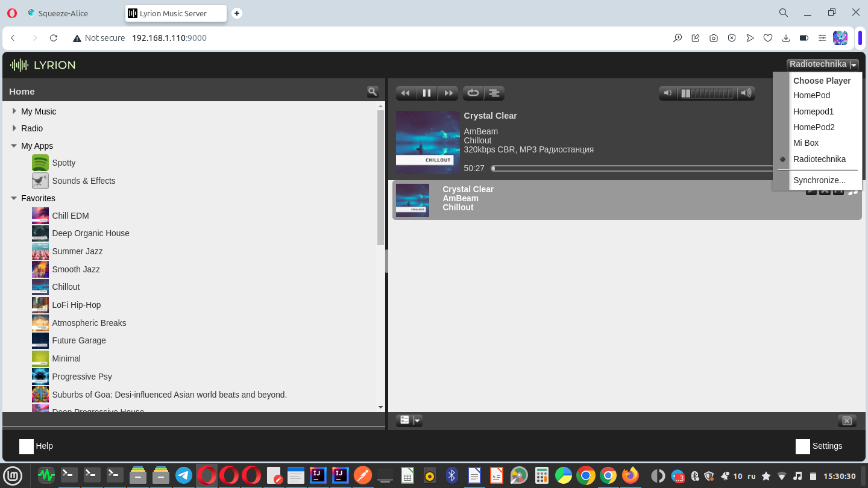868x488 pixels.
Task: Click the LoFi Hip-Hop station thumbnail
Action: (40, 305)
